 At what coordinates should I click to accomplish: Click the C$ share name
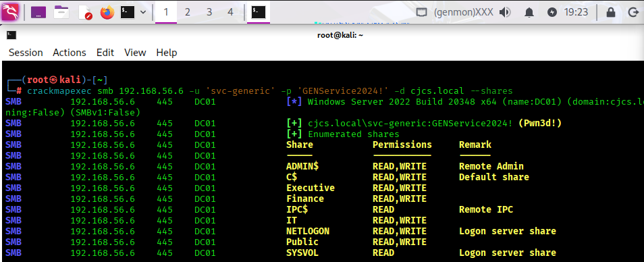click(x=292, y=177)
